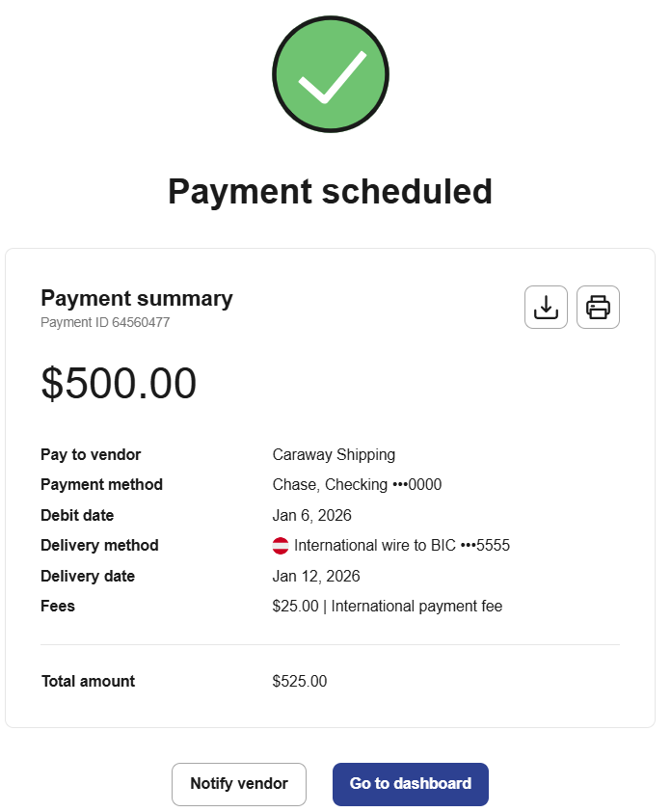The image size is (671, 812).
Task: Click the Delivery method label
Action: [99, 546]
